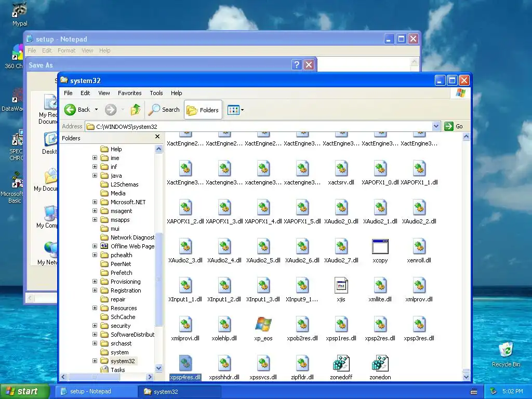Click file list scrollbar up arrow
Image resolution: width=532 pixels, height=399 pixels.
(x=466, y=137)
